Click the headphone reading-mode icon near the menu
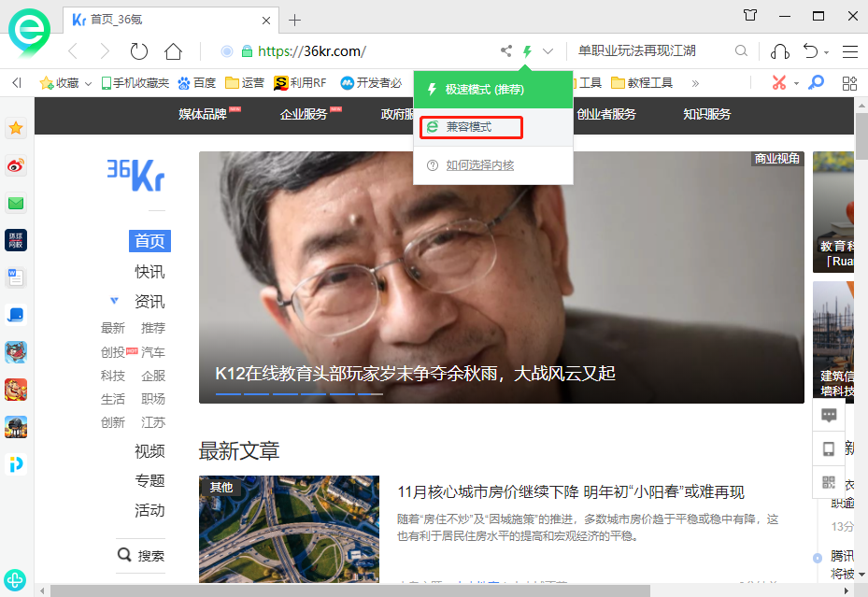The image size is (868, 597). coord(781,51)
